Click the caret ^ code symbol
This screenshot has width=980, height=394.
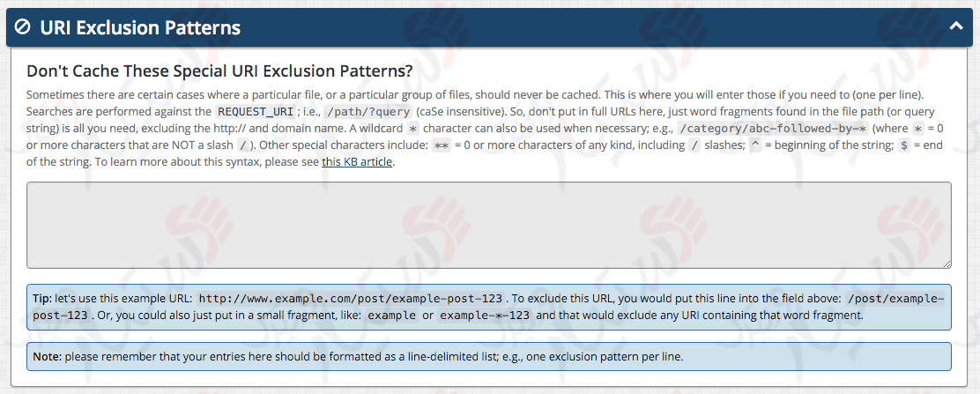point(754,145)
